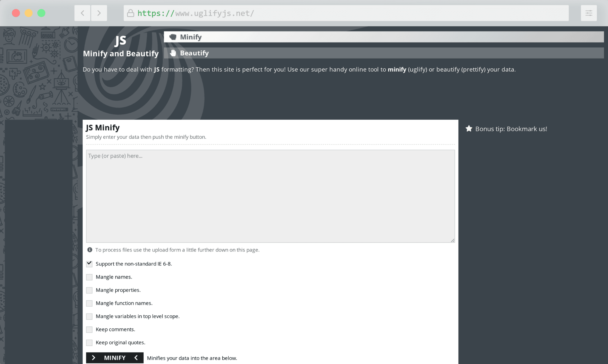Click the info icon beside the upload note

pos(89,249)
